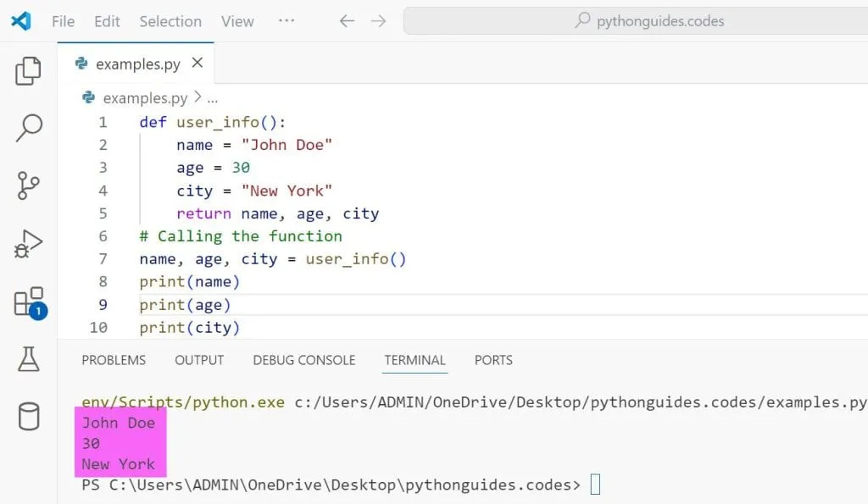Switch to the PORTS panel tab
Viewport: 868px width, 504px height.
[x=493, y=360]
